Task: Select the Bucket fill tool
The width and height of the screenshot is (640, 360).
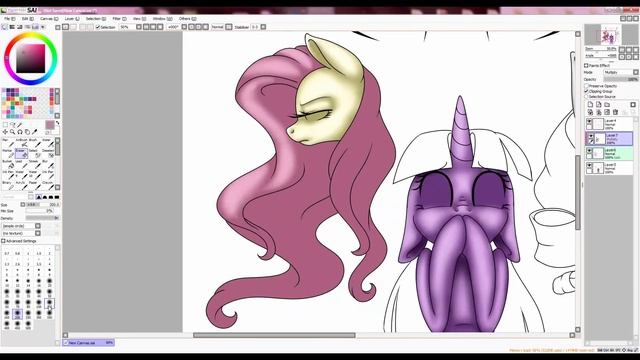Action: point(9,164)
